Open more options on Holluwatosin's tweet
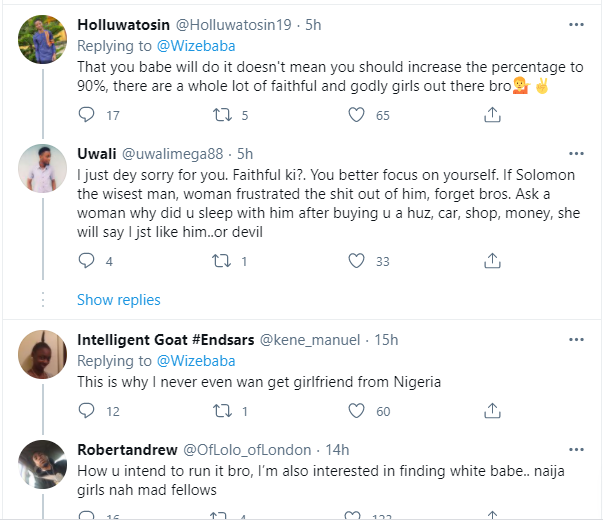Image resolution: width=603 pixels, height=523 pixels. [x=576, y=22]
